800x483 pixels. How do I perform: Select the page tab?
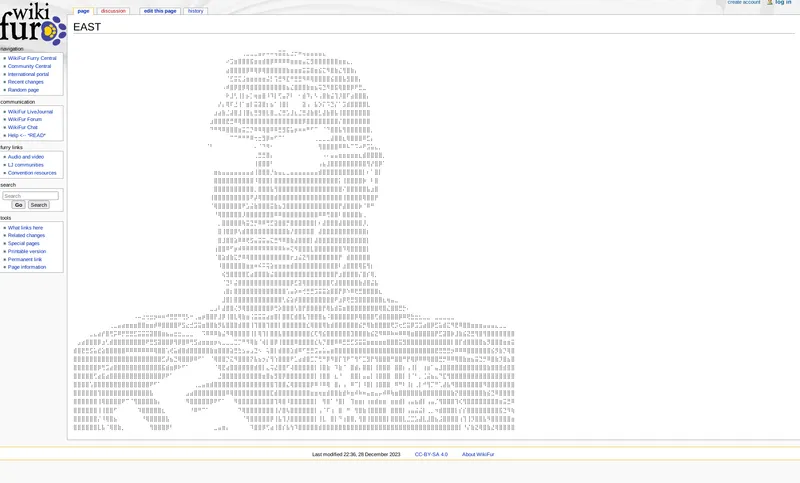(x=83, y=11)
